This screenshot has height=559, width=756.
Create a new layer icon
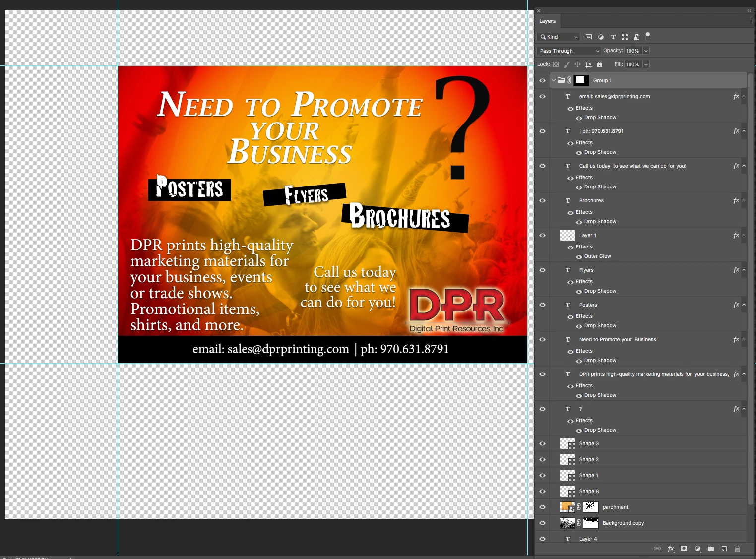[x=724, y=548]
